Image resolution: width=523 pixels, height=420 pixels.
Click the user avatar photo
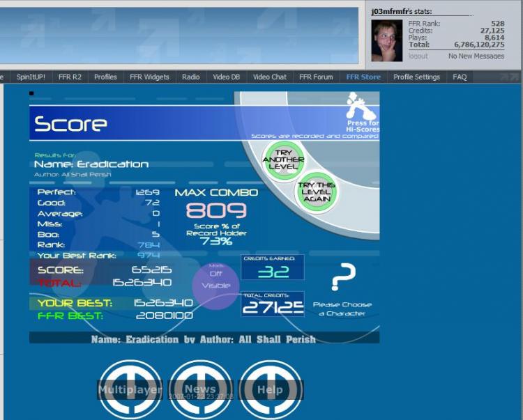[387, 40]
